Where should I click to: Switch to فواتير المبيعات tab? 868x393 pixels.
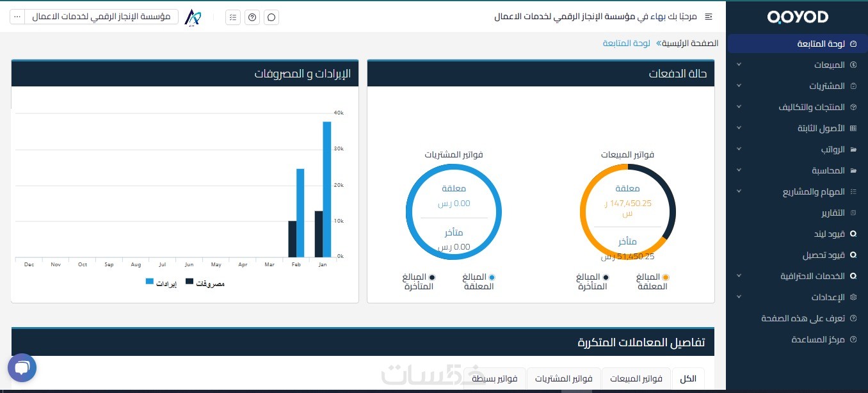(x=636, y=378)
